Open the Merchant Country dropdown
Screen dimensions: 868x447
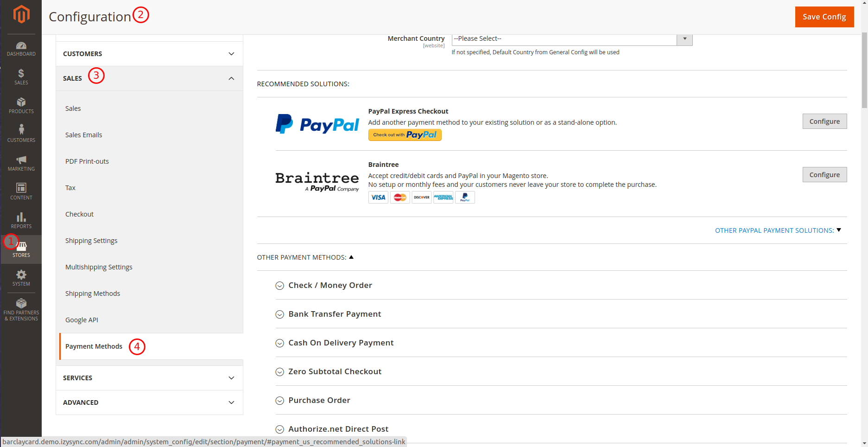(x=571, y=39)
